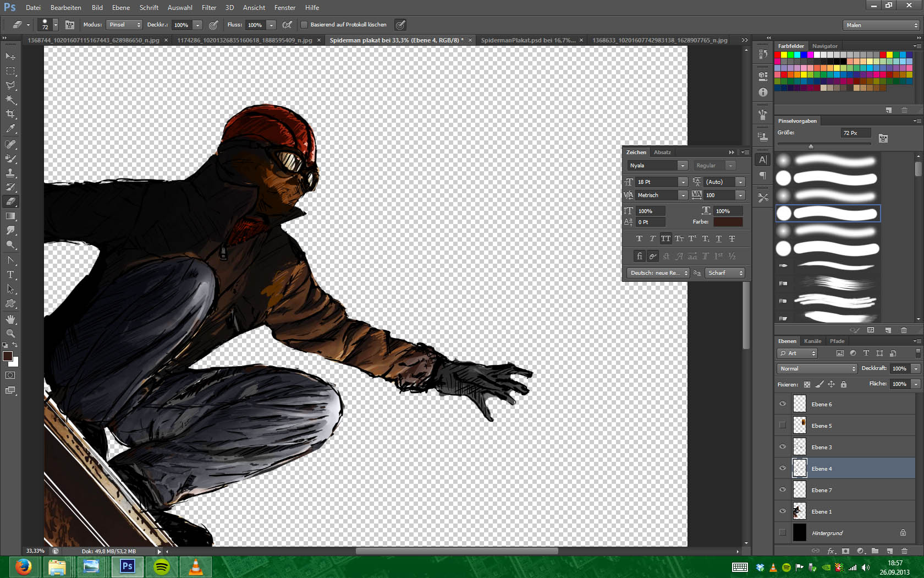Open Spotify from the taskbar

coord(162,567)
